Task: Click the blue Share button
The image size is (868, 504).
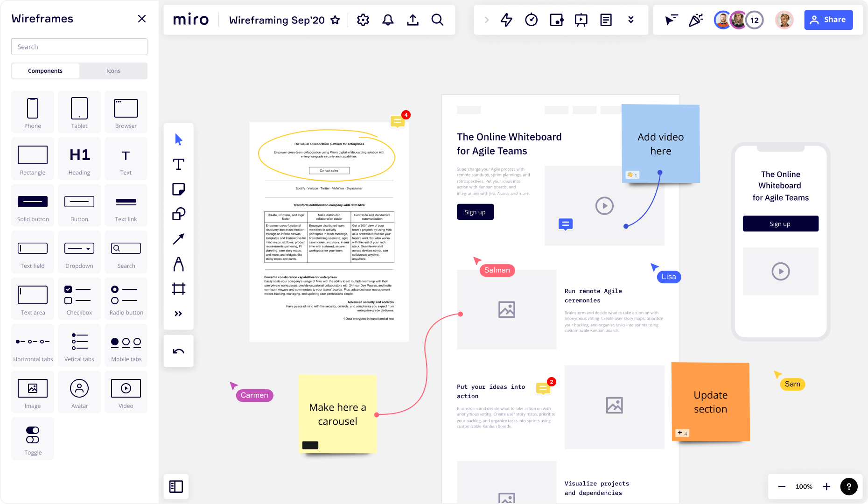Action: pyautogui.click(x=828, y=20)
